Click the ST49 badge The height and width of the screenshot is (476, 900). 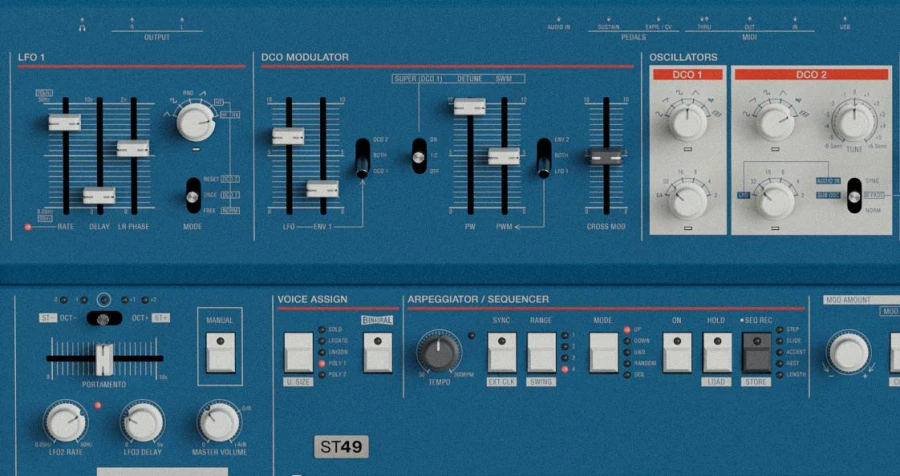point(342,447)
